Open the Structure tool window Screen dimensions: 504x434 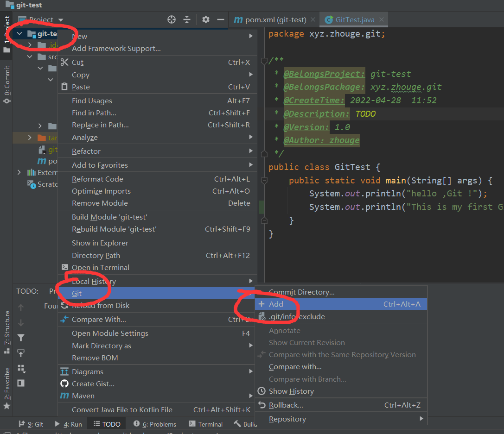(x=7, y=332)
